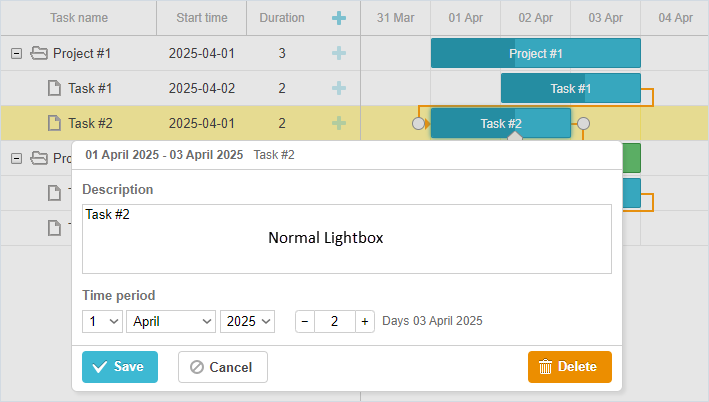Click the file icon next to Task #2
Image resolution: width=709 pixels, height=402 pixels.
[55, 123]
